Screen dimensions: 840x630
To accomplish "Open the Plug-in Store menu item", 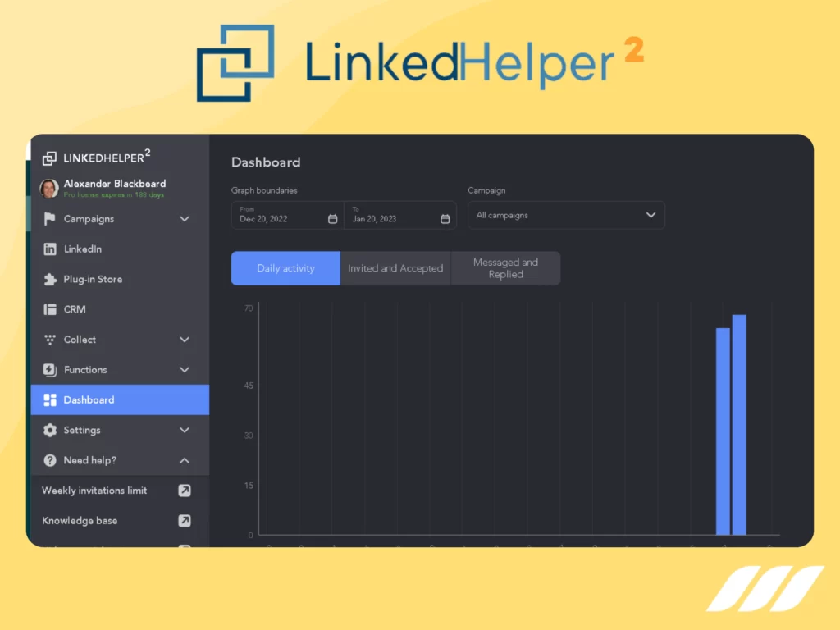I will (120, 279).
